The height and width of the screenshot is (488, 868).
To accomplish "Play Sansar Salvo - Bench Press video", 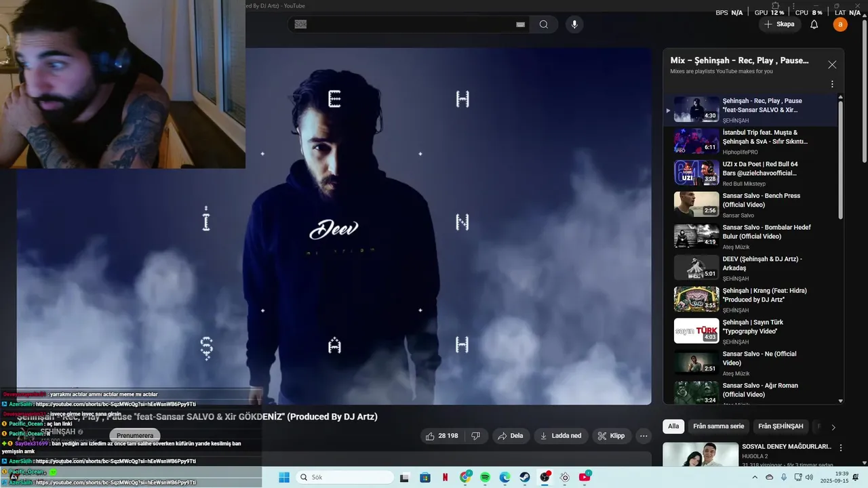I will [x=750, y=205].
